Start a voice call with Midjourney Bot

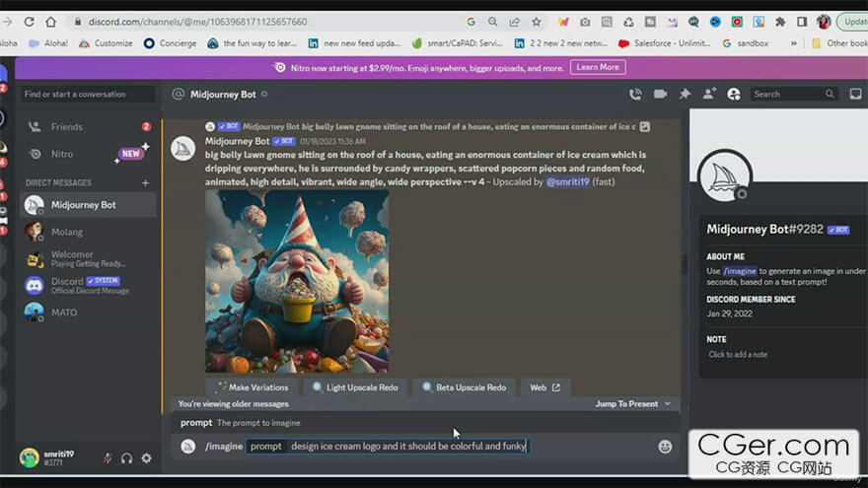635,94
